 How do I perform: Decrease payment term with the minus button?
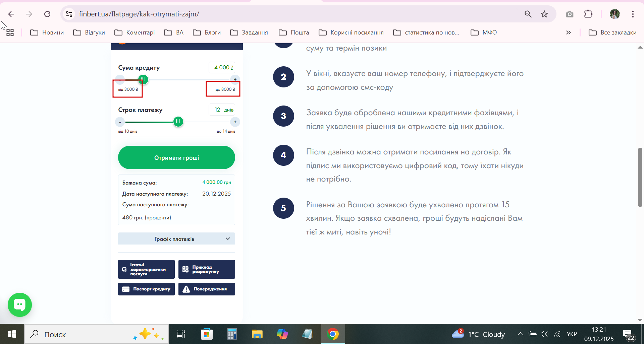(120, 122)
